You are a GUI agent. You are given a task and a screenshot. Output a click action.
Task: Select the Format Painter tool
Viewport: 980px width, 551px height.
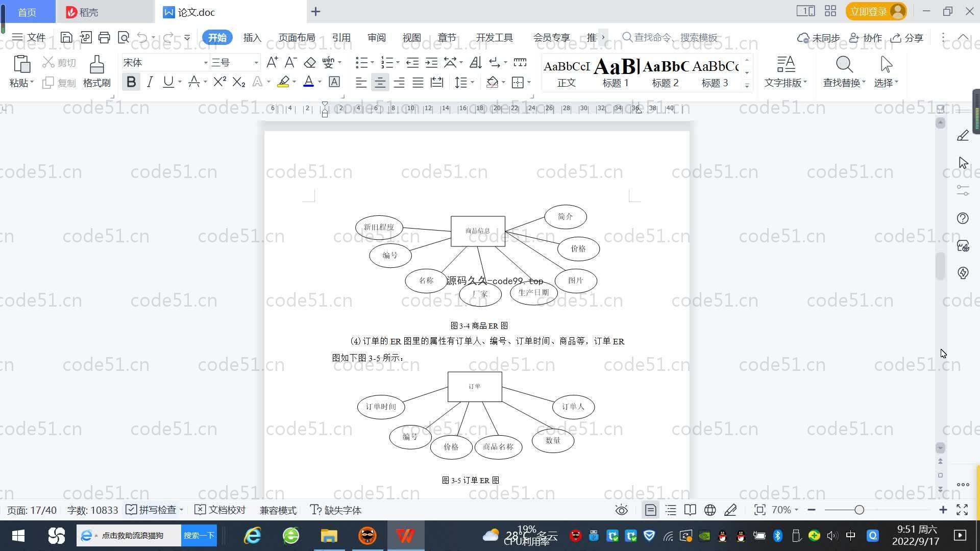click(x=96, y=71)
